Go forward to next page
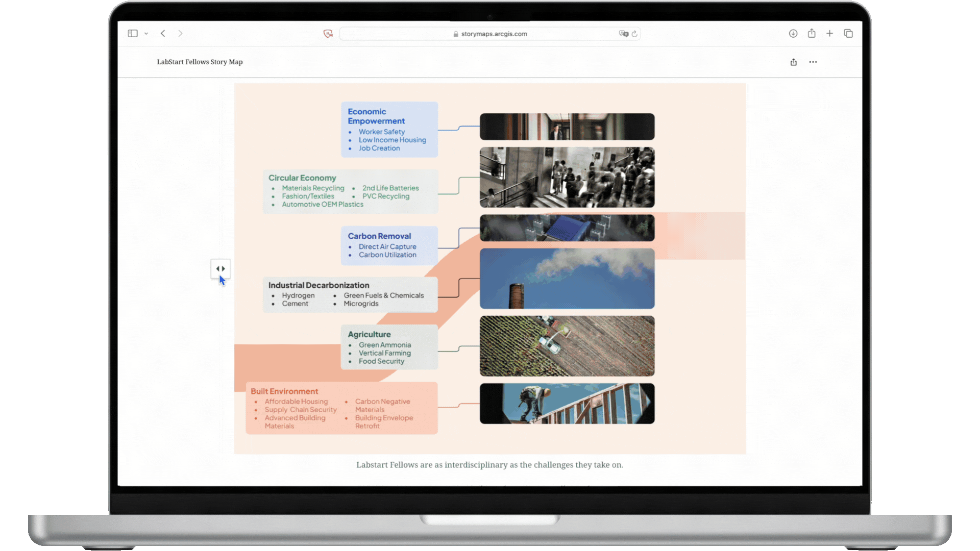Viewport: 980px width, 551px height. (x=180, y=34)
